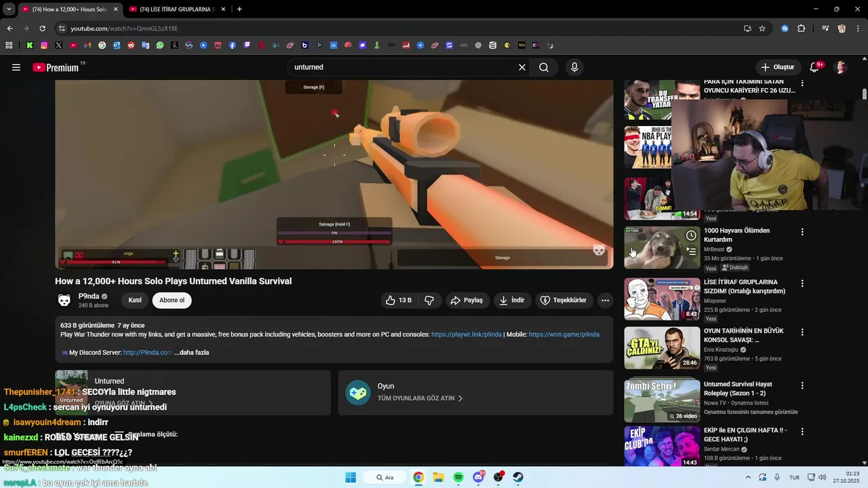Open the more actions menu beside Teşekkürler
The width and height of the screenshot is (868, 488).
(605, 300)
